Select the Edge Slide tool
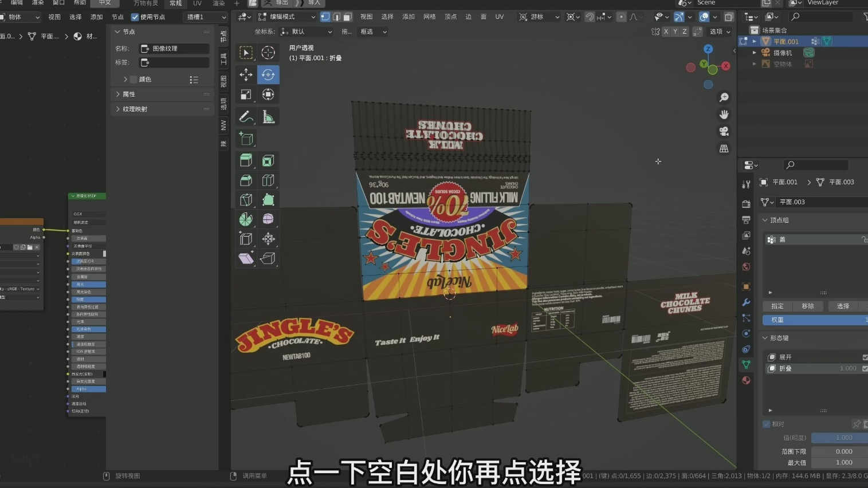868x488 pixels. click(x=246, y=239)
